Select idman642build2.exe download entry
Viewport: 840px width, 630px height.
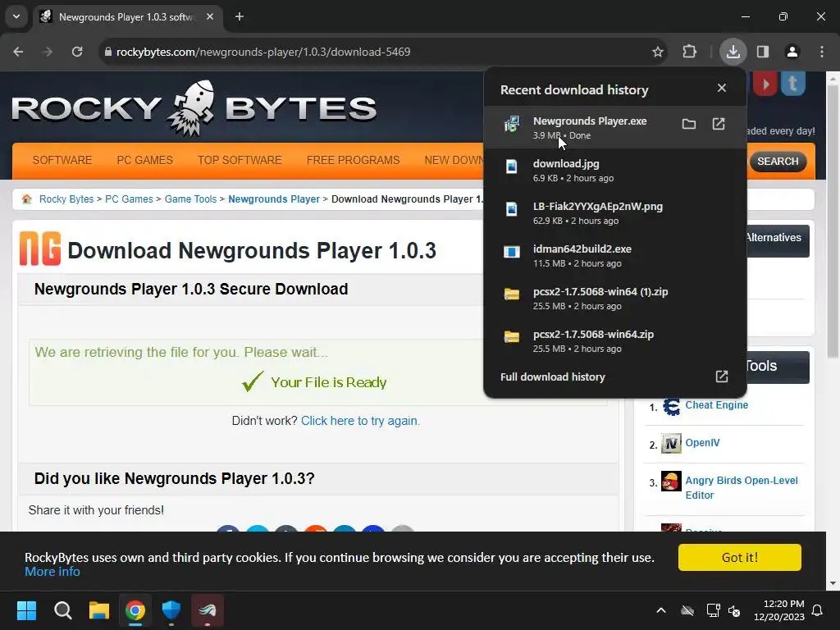[x=615, y=256]
